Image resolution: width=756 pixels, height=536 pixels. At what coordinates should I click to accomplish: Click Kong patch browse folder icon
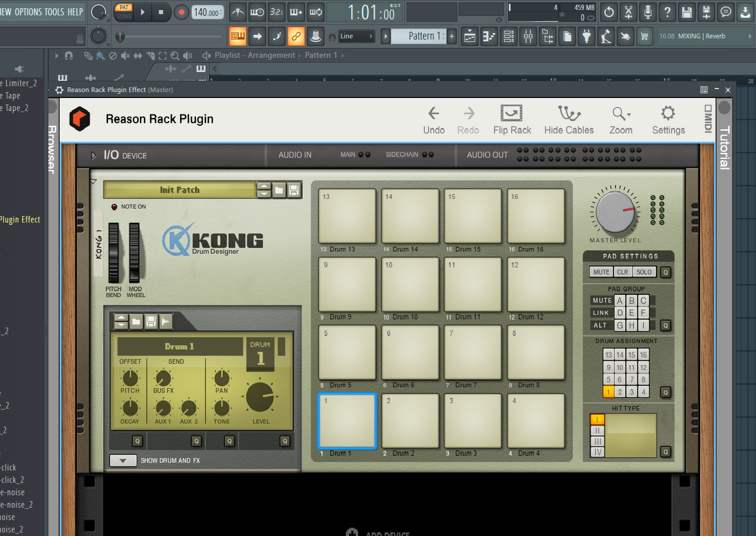pos(279,190)
